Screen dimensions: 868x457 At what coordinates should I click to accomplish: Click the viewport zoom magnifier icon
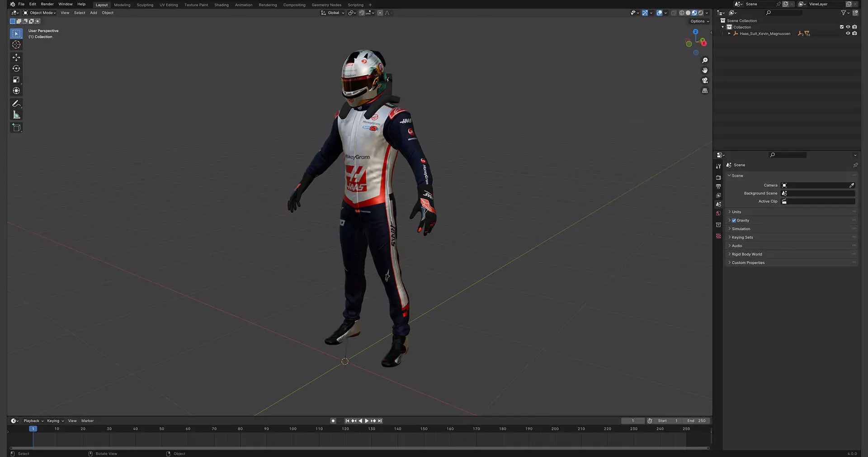pos(705,60)
